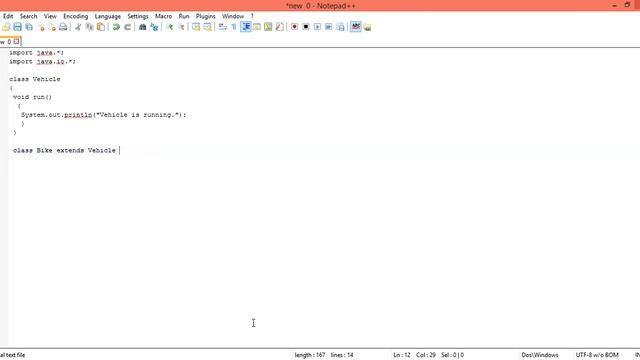
Task: Start macro recording with red dot
Action: (x=294, y=27)
